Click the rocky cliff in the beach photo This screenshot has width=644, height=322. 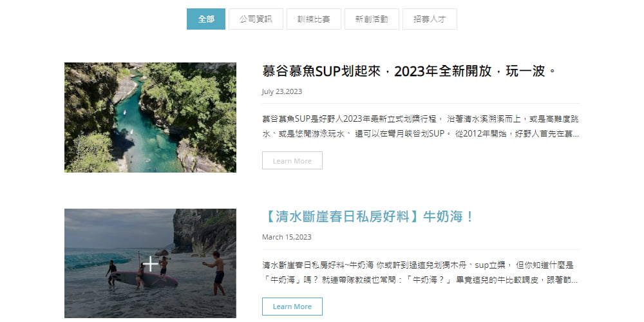click(x=204, y=230)
